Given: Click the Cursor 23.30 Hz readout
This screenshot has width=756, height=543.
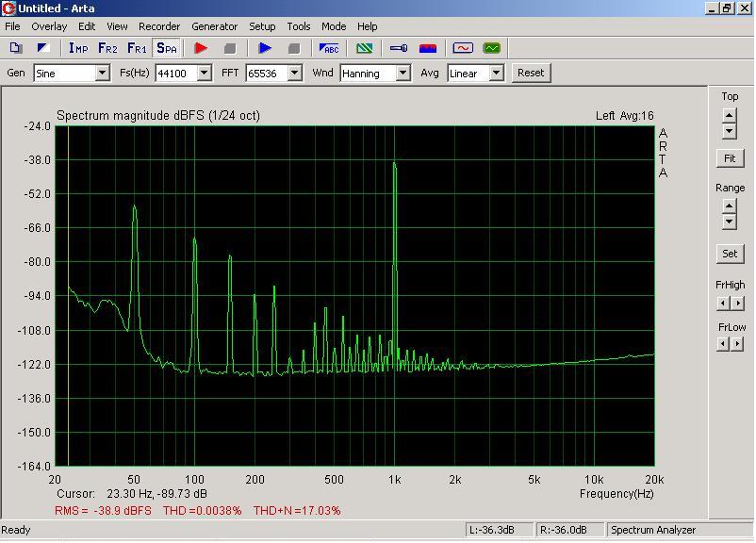Looking at the screenshot, I should coord(132,494).
